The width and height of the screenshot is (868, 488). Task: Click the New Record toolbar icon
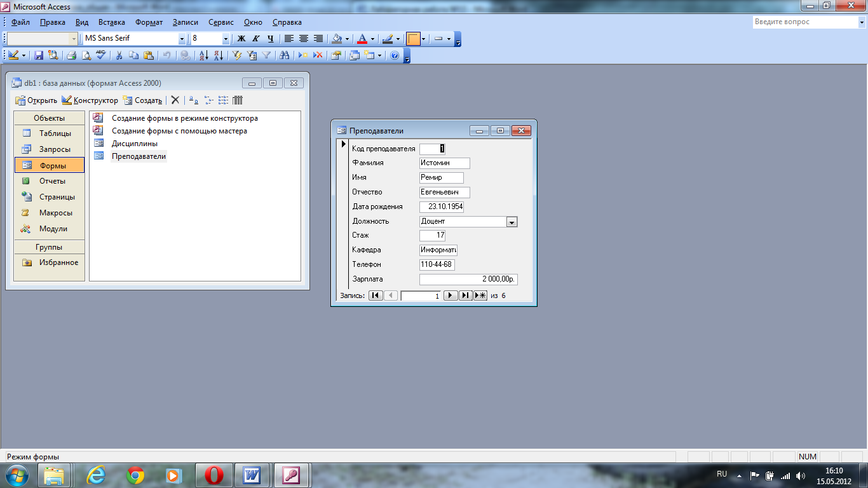(304, 55)
